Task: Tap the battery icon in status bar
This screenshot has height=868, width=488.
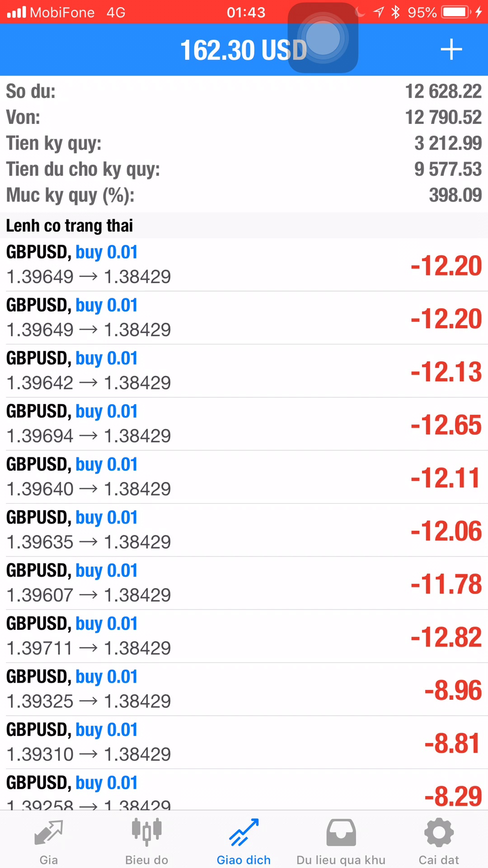Action: (x=455, y=12)
